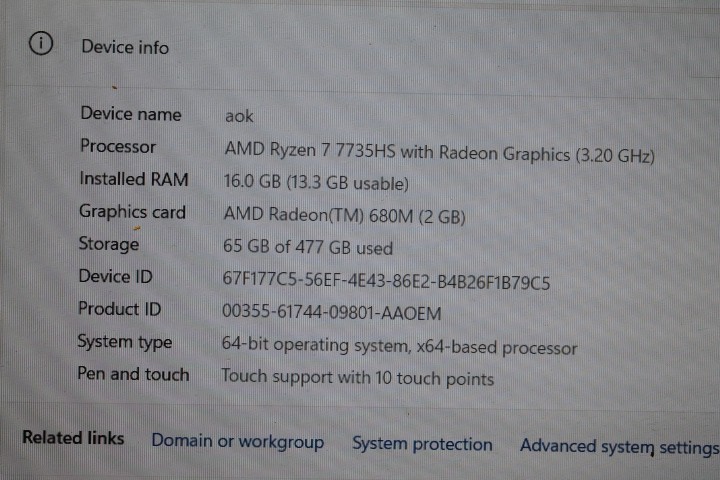Select 'AMD Radeon(TM) 680M (2 GB)' value
Screen dimensions: 720x480
(344, 215)
